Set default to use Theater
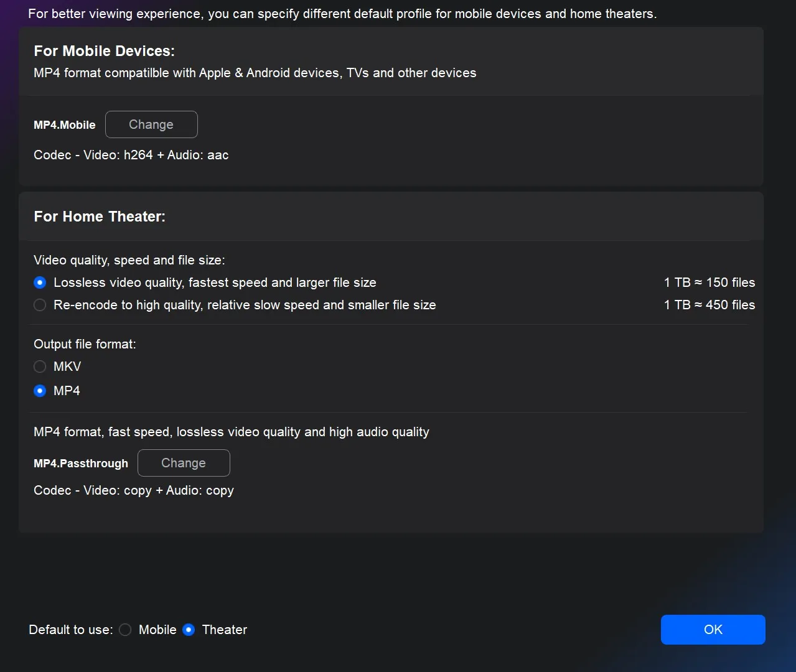The image size is (796, 672). point(189,630)
